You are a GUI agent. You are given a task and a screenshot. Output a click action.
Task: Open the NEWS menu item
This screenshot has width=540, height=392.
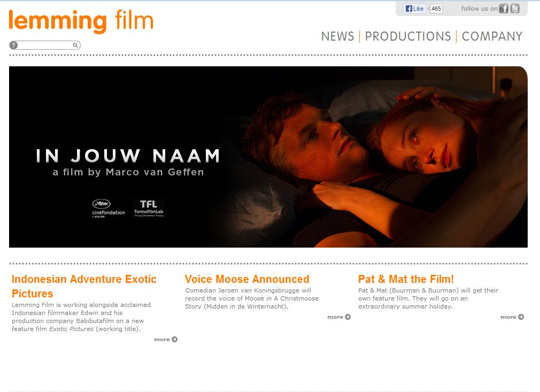[x=337, y=36]
